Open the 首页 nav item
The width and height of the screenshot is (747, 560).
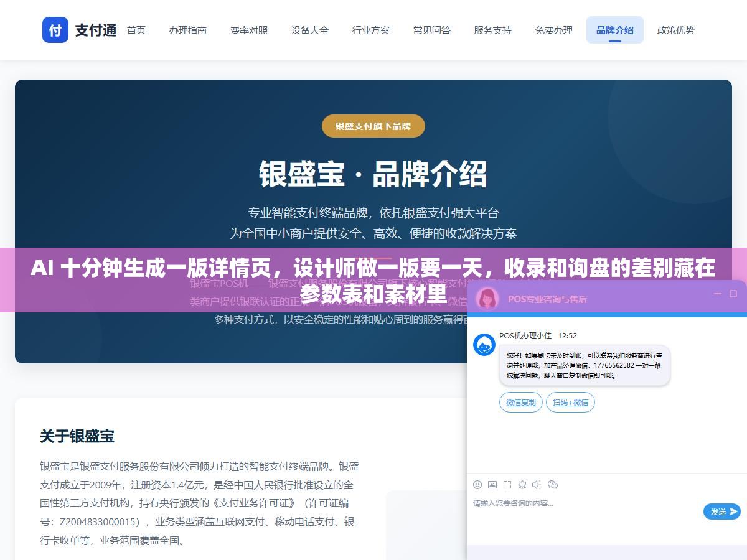(136, 30)
